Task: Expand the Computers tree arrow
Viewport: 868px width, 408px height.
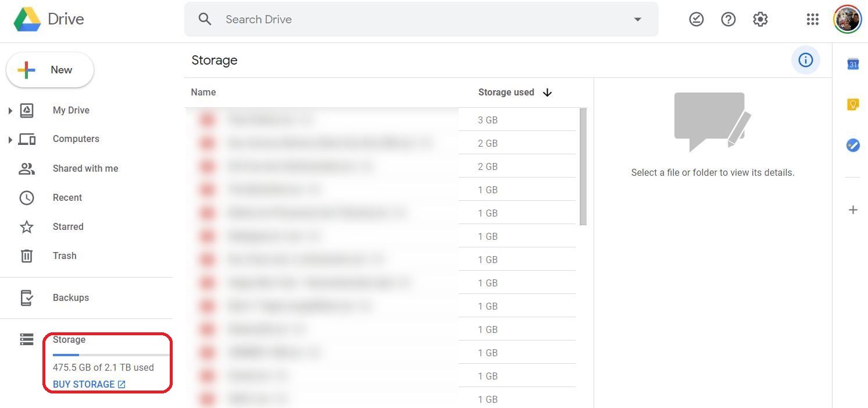Action: click(x=10, y=139)
